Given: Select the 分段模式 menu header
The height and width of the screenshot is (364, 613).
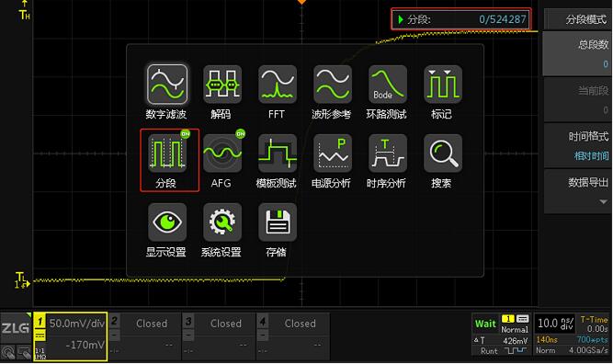Looking at the screenshot, I should [x=578, y=19].
